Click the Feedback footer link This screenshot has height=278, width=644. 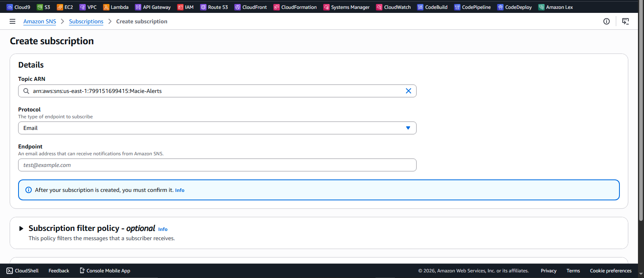(x=59, y=271)
